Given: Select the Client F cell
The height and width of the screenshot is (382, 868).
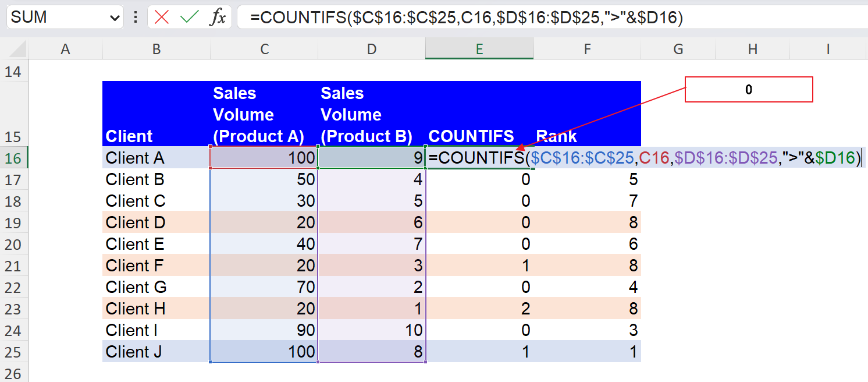Looking at the screenshot, I should (156, 266).
